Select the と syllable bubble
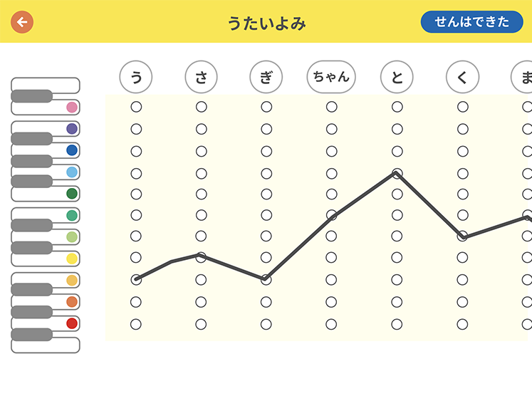532x401 pixels. (x=397, y=77)
